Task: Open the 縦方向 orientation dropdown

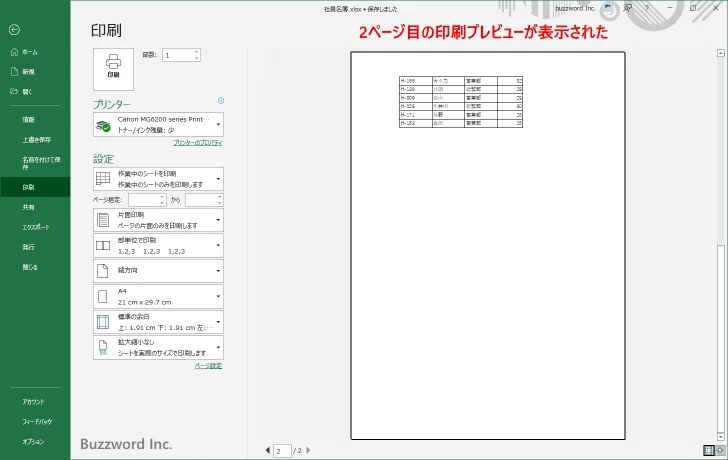Action: pyautogui.click(x=158, y=271)
